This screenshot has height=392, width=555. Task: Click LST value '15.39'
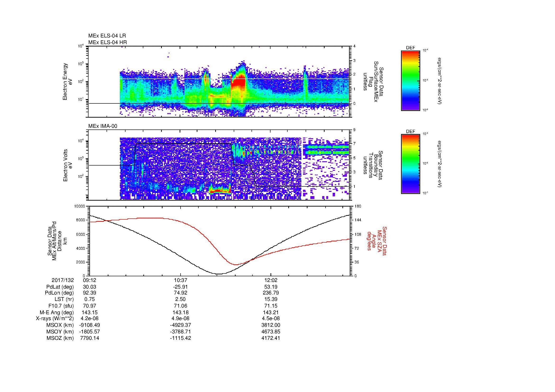[271, 300]
